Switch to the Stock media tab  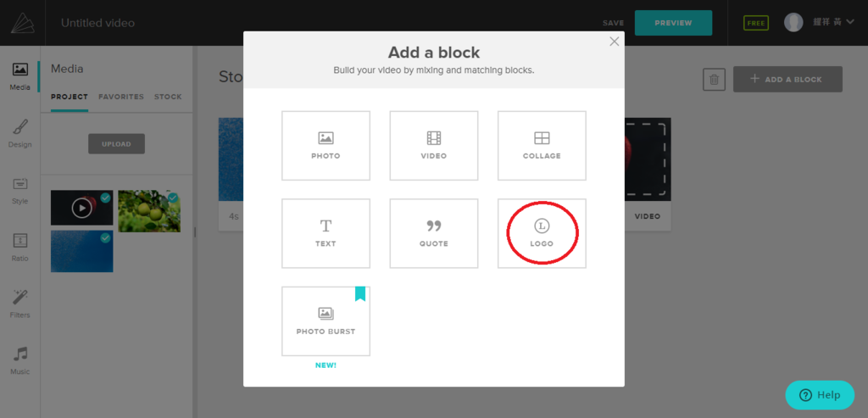(168, 97)
